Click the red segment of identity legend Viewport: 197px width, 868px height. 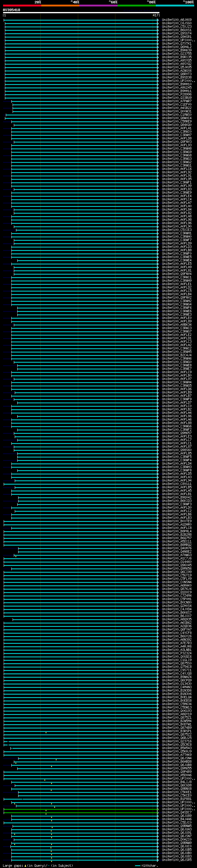pos(22,6)
